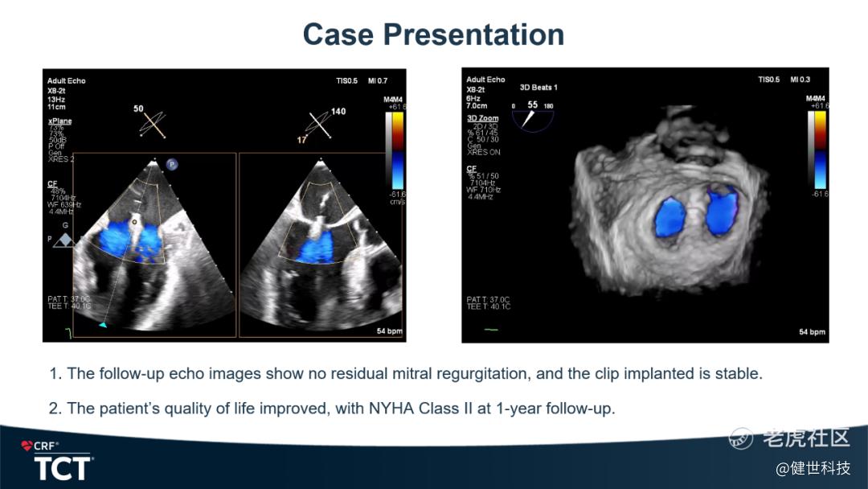Click the NYHA Class II follow-up sentence
This screenshot has width=868, height=489.
tap(332, 409)
